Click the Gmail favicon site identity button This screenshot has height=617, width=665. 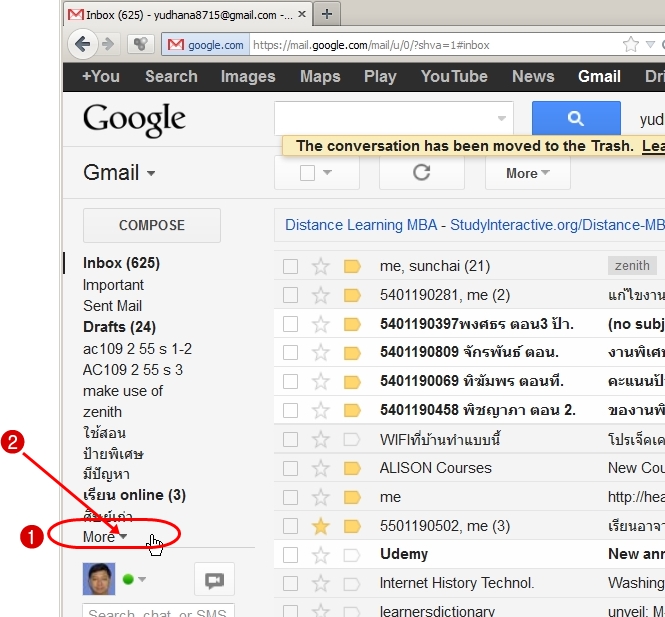[206, 45]
